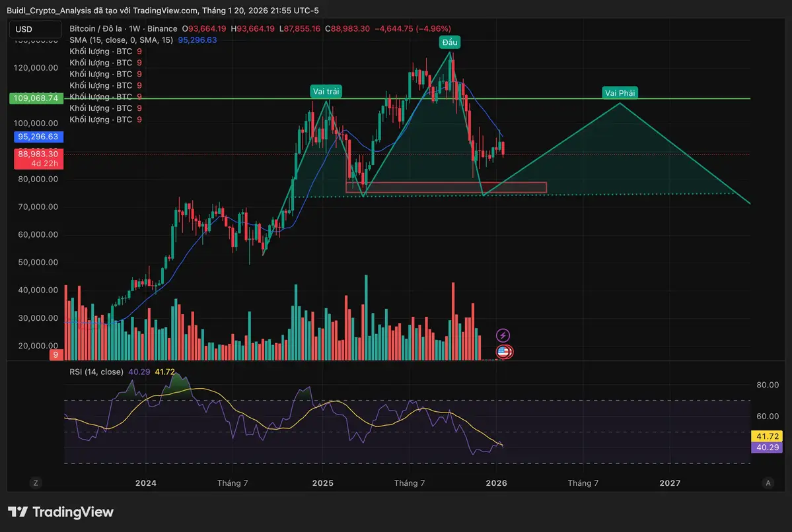Click the yellow 41.72 RSI value label

tap(766, 436)
